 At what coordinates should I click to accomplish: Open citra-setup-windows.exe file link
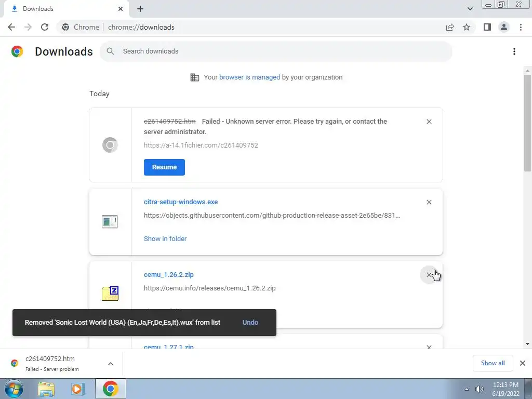(181, 202)
